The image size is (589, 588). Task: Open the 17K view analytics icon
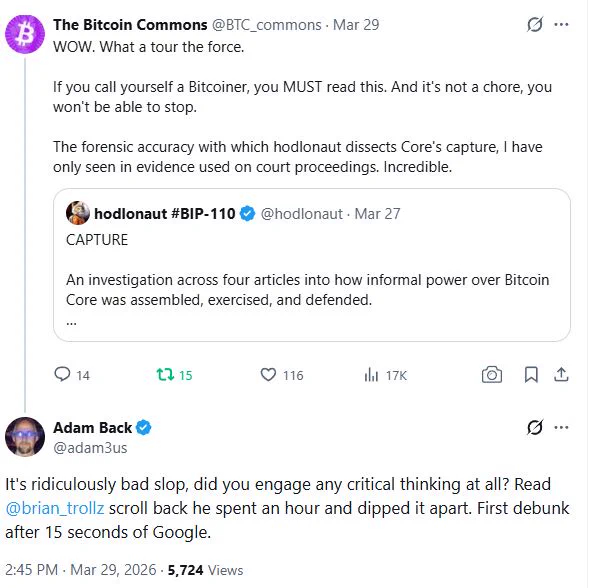click(x=371, y=375)
